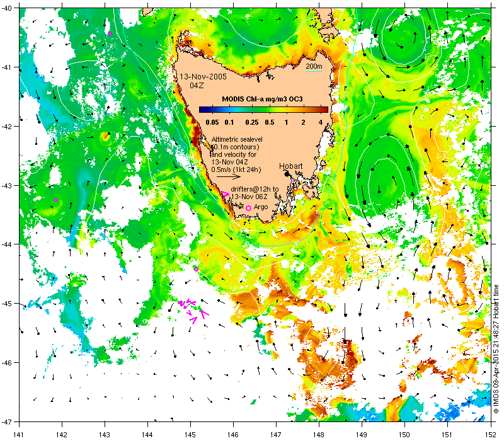Click the vertical IMOS copyright timestamp text

[x=496, y=350]
